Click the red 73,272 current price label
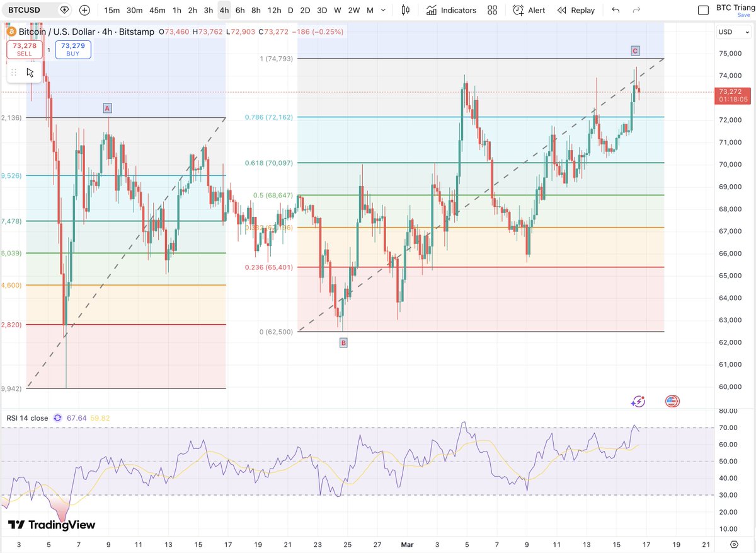Image resolution: width=756 pixels, height=553 pixels. point(734,95)
